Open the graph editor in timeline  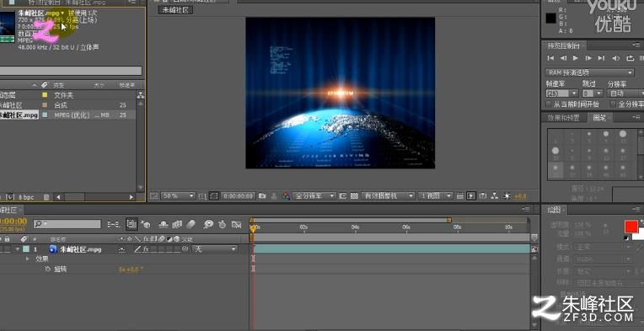236,224
